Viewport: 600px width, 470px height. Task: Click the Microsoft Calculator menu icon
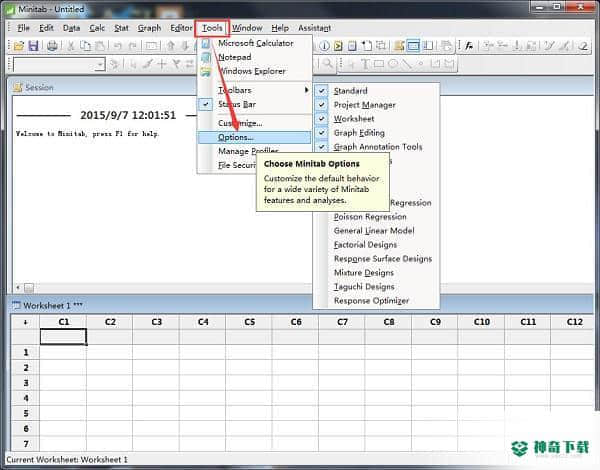[206, 43]
